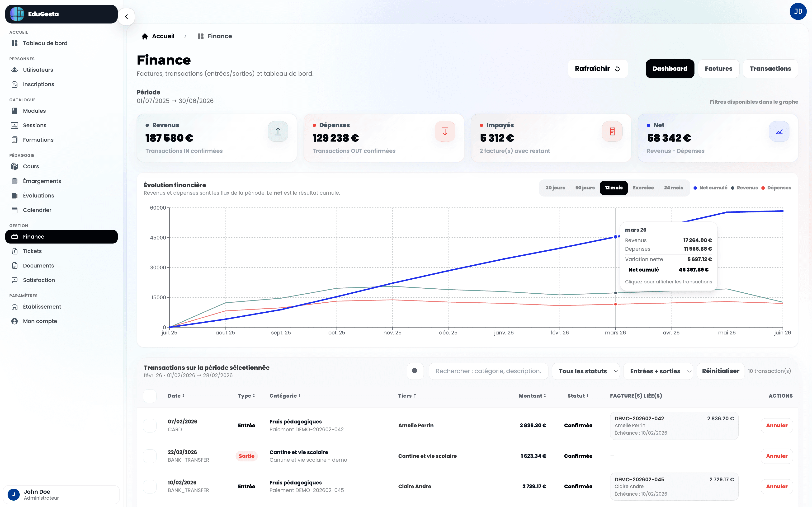
Task: Click the Modules book icon
Action: tap(14, 111)
